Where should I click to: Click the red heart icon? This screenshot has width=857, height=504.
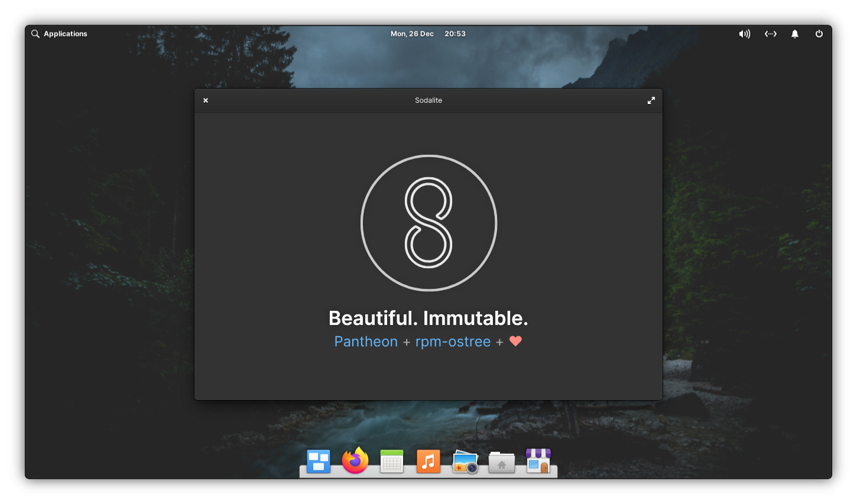tap(515, 341)
